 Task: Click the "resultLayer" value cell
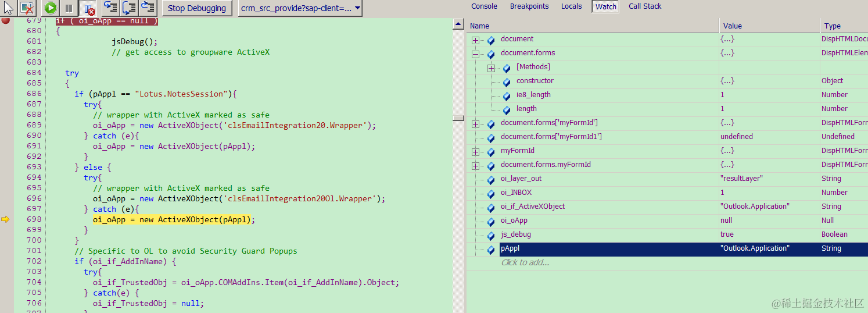tap(769, 179)
